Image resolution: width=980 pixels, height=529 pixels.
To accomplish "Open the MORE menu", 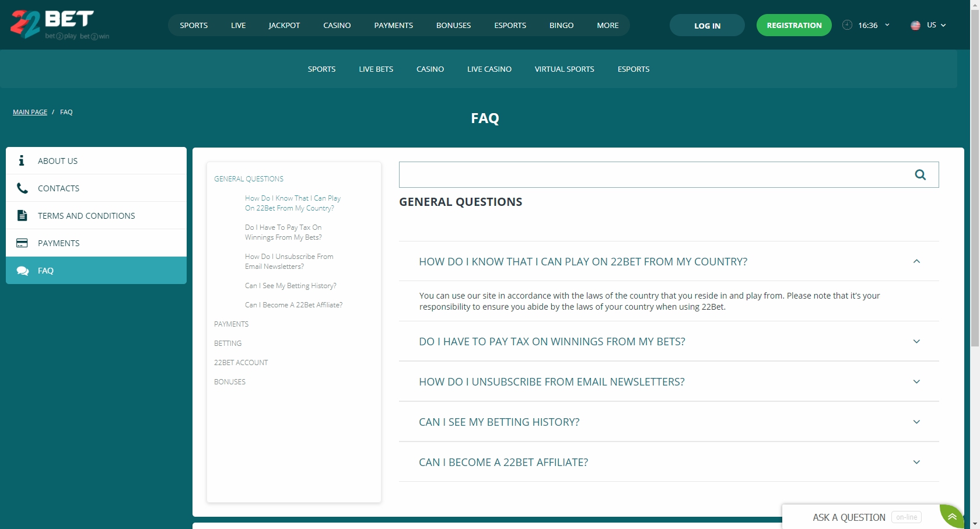I will pos(607,25).
